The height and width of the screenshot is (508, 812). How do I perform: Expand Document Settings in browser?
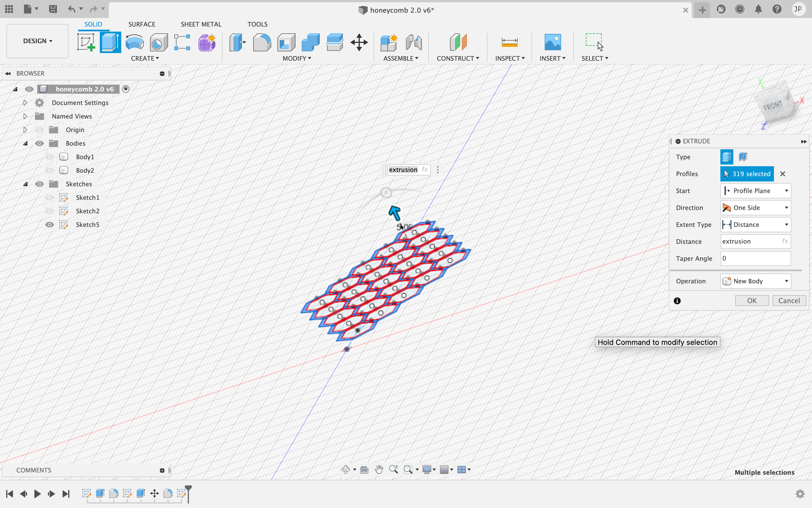(25, 103)
